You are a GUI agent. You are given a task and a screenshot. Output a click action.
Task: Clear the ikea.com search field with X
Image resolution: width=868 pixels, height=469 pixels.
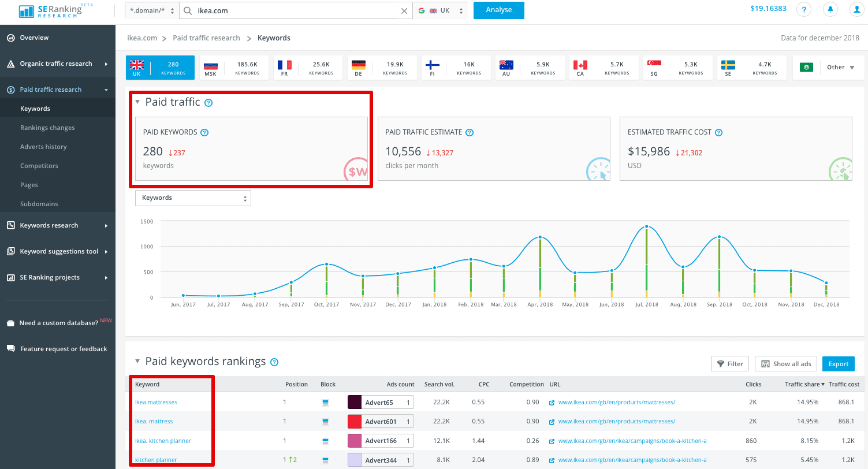tap(404, 10)
